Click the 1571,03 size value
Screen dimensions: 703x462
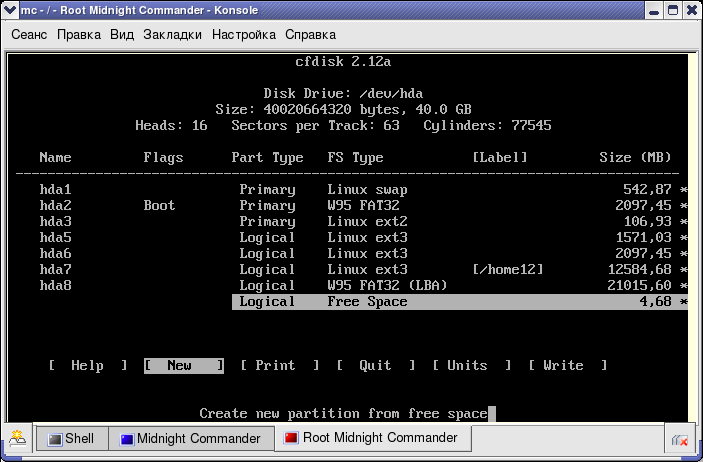click(644, 237)
